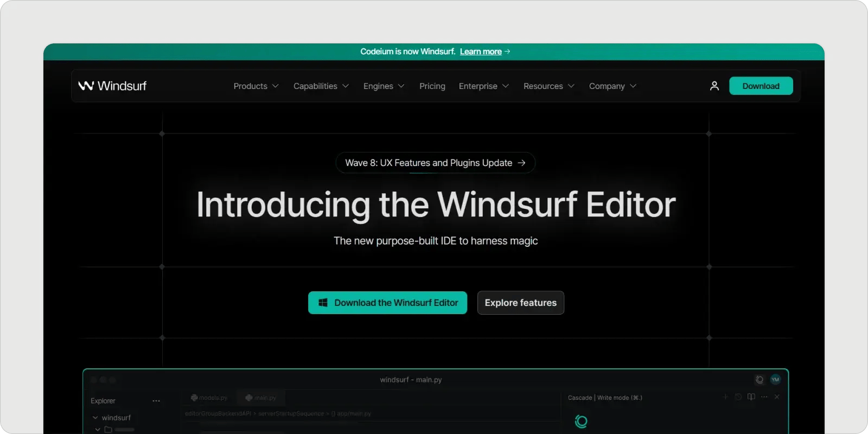
Task: Click the Introducing the Windsurf Editor heading
Action: pyautogui.click(x=436, y=205)
